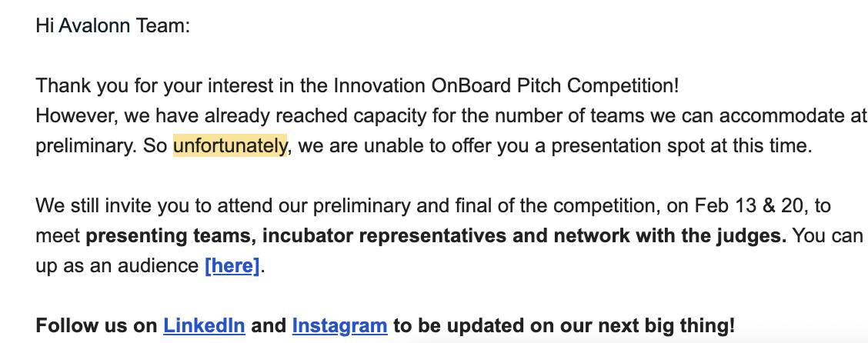Open the LinkedIn link
This screenshot has height=343, width=868.
204,326
